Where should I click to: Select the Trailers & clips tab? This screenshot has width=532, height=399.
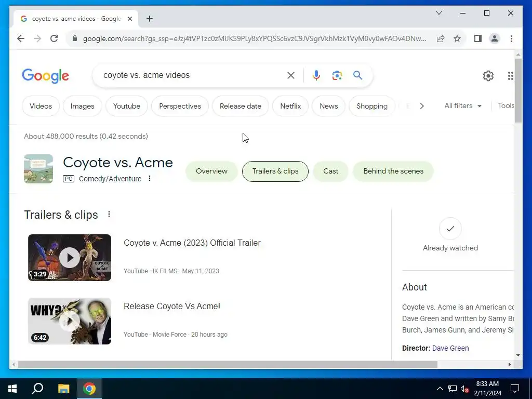click(x=275, y=171)
